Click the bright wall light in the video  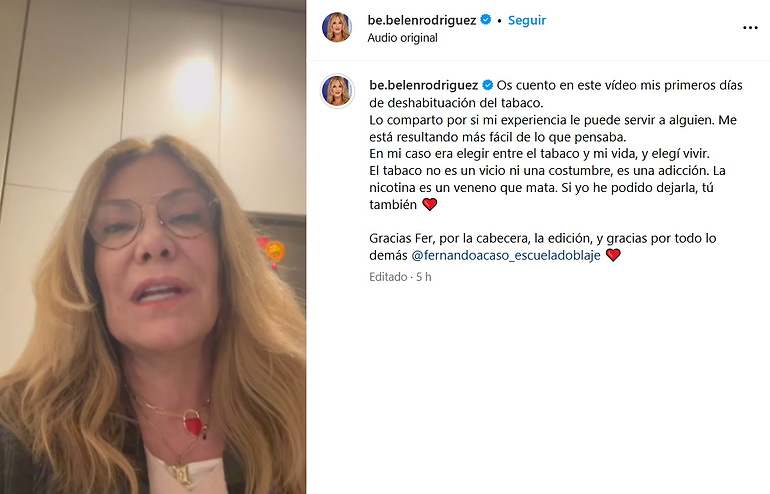point(195,86)
